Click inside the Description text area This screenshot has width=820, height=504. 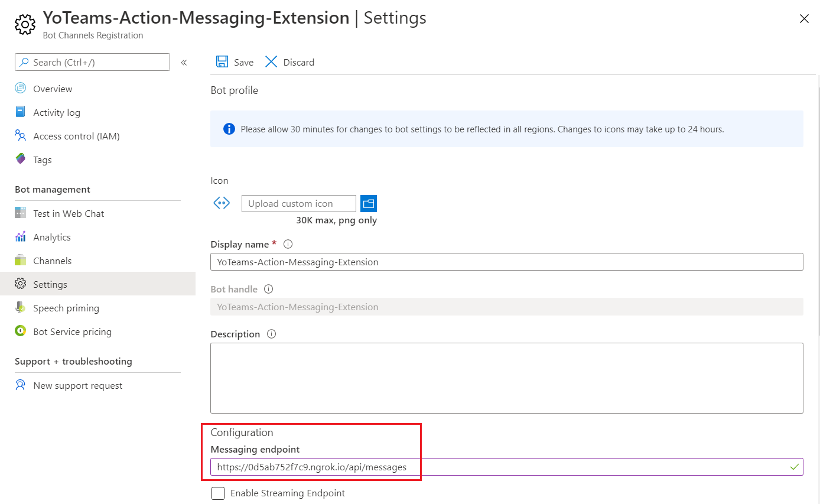click(x=506, y=378)
